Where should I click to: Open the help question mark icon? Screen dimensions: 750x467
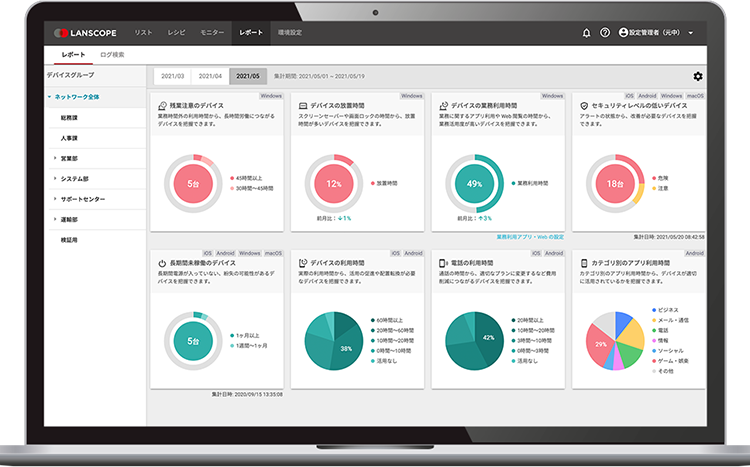605,33
